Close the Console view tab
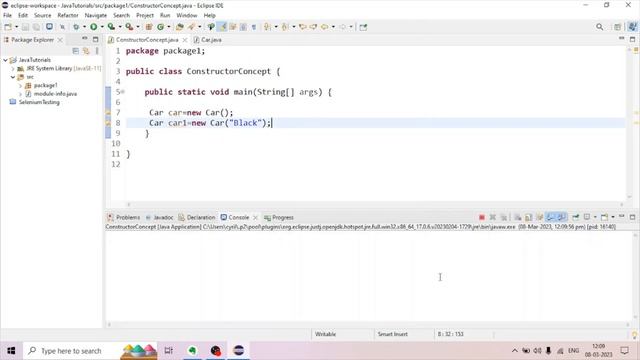The height and width of the screenshot is (360, 640). (256, 218)
